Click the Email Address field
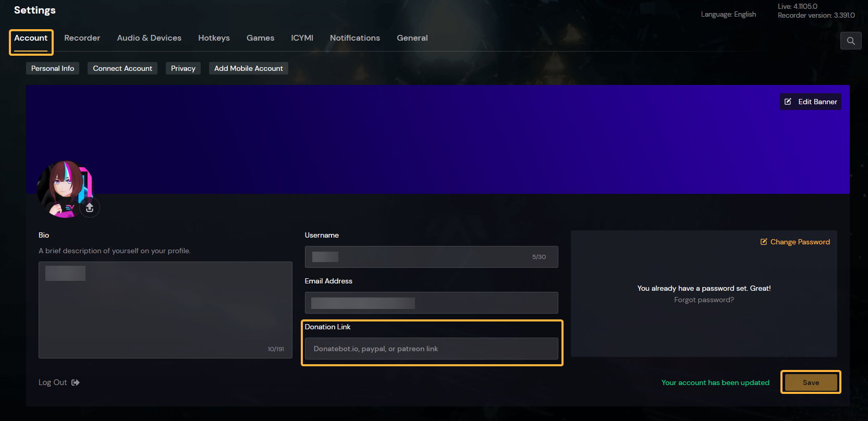 click(x=431, y=303)
